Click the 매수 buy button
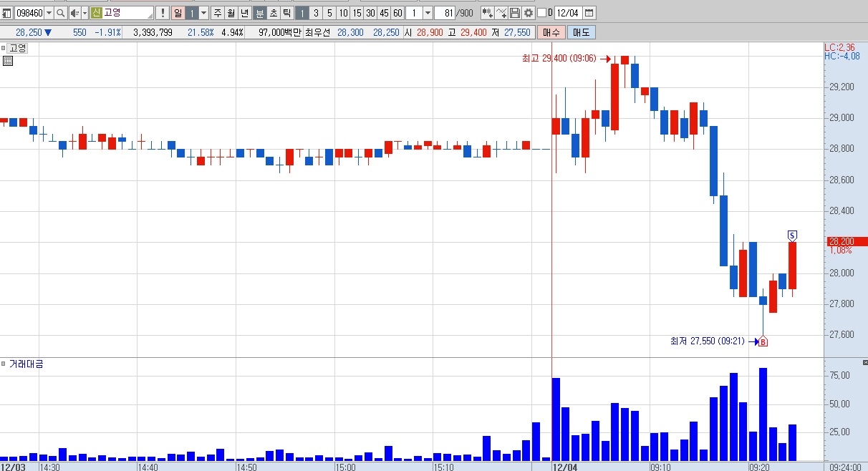The width and height of the screenshot is (868, 471). [x=552, y=32]
